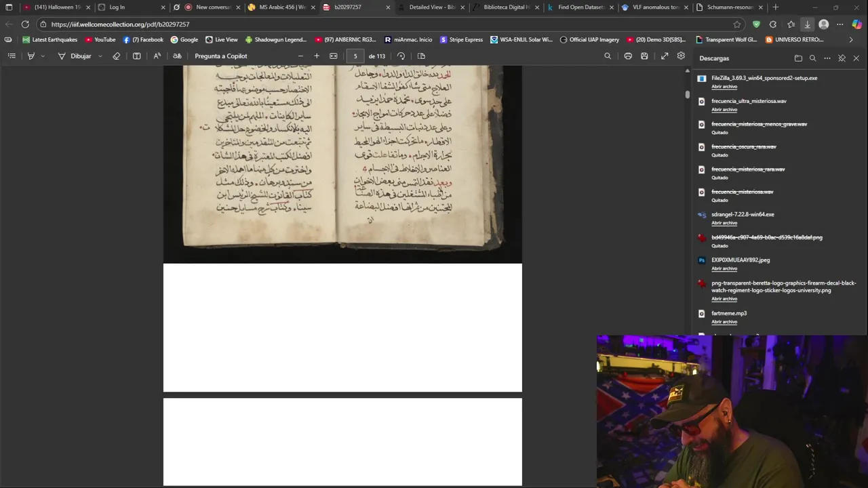Viewport: 868px width, 488px height.
Task: Rotate the PDF page
Action: 401,56
